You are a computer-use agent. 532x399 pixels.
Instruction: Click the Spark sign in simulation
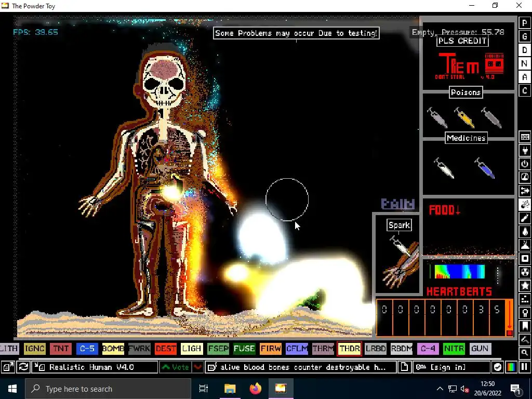pos(400,225)
